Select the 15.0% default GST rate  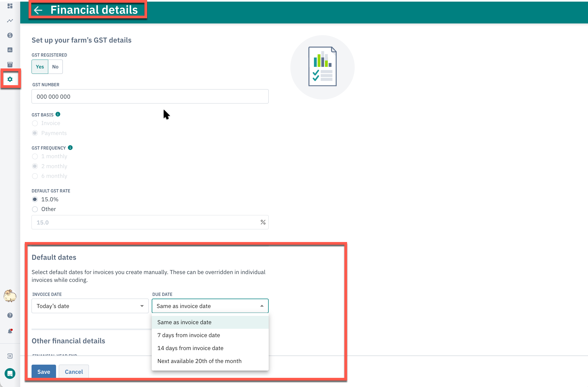point(35,199)
